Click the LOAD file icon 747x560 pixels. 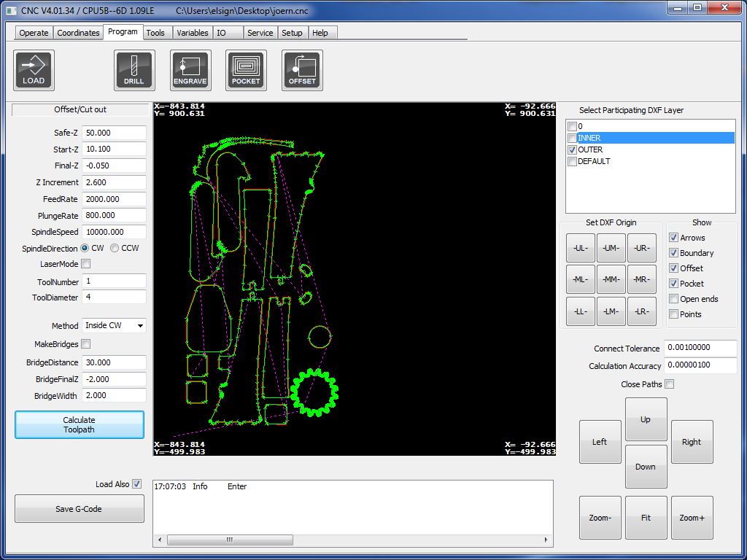(x=34, y=71)
